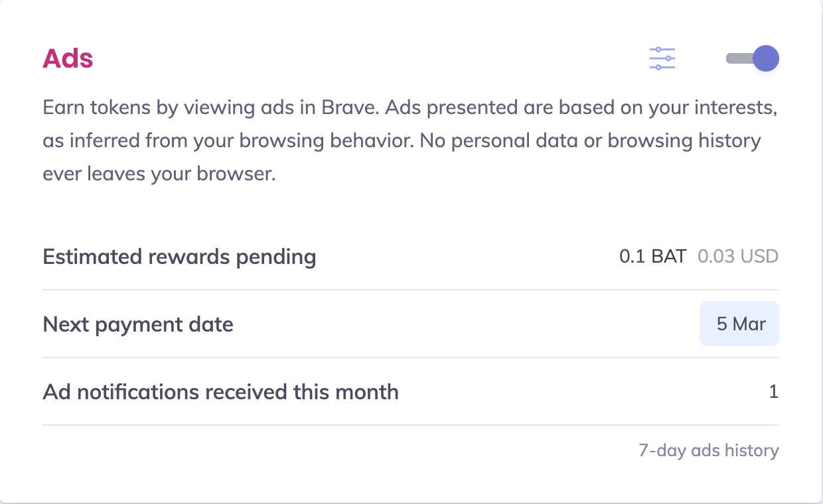Open Ads settings sliders icon

(662, 58)
